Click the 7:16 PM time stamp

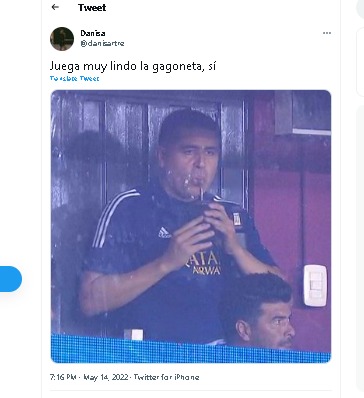(x=63, y=377)
